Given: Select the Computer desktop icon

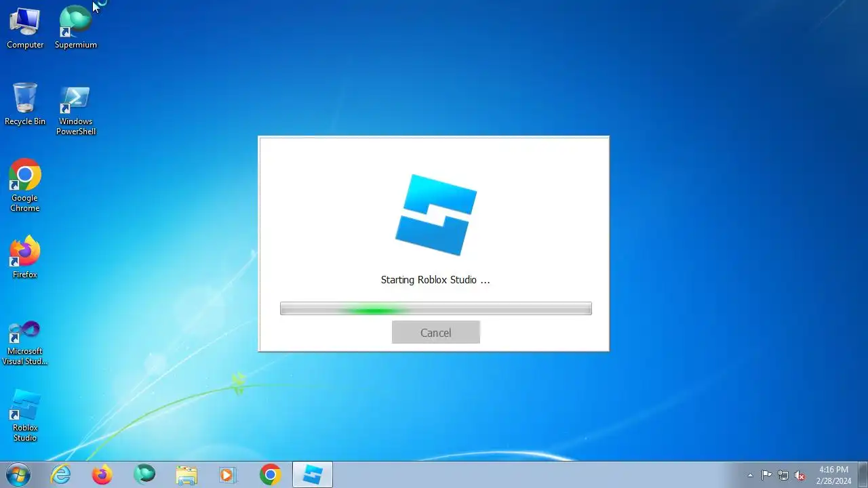Looking at the screenshot, I should pyautogui.click(x=25, y=28).
